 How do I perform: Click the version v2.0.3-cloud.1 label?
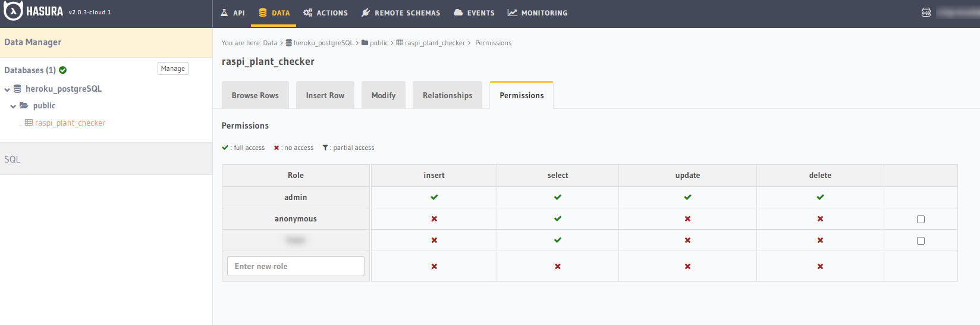click(90, 12)
